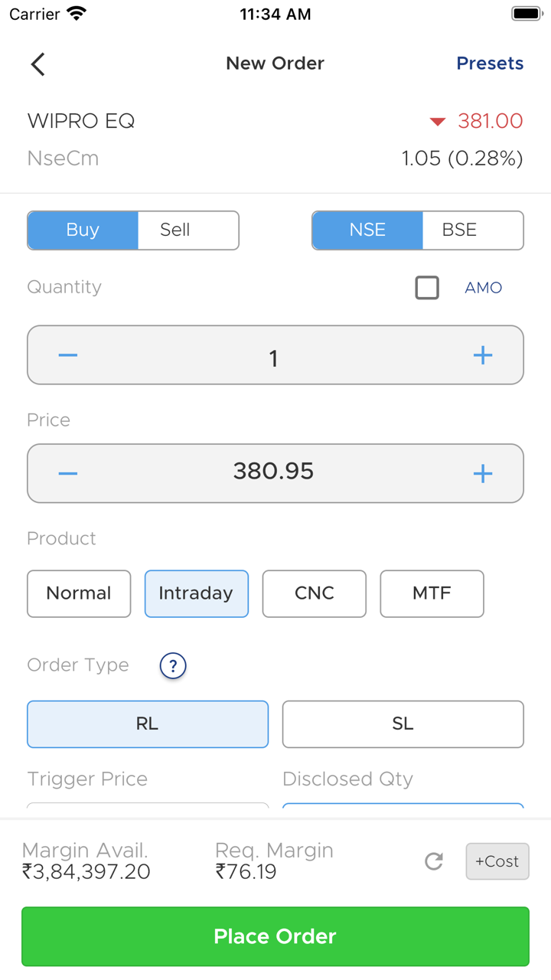Go back using the arrow icon
The image size is (551, 980).
click(38, 64)
